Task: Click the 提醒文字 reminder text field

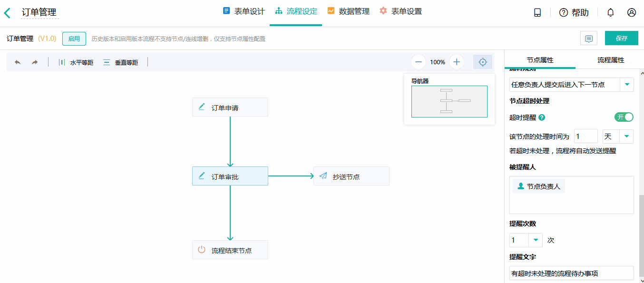Action: click(571, 273)
